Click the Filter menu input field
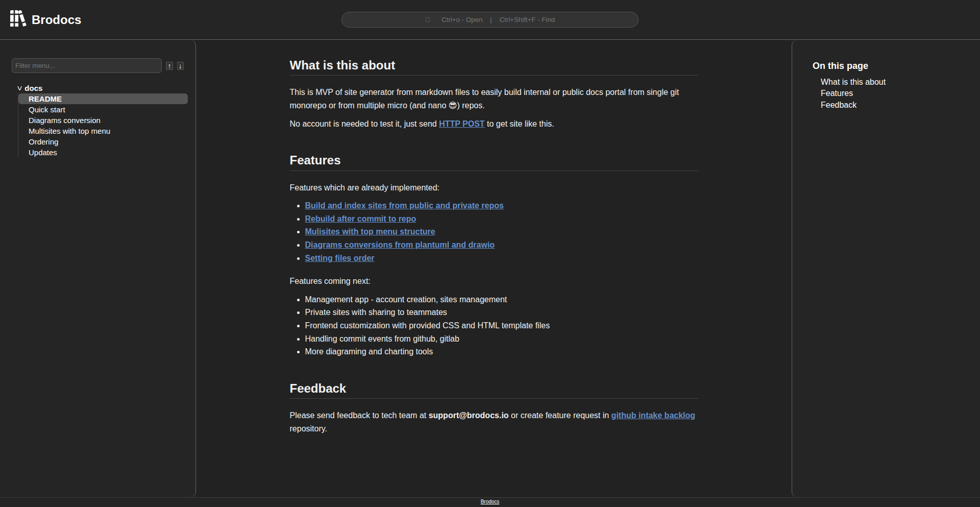Viewport: 980px width, 507px height. tap(86, 65)
